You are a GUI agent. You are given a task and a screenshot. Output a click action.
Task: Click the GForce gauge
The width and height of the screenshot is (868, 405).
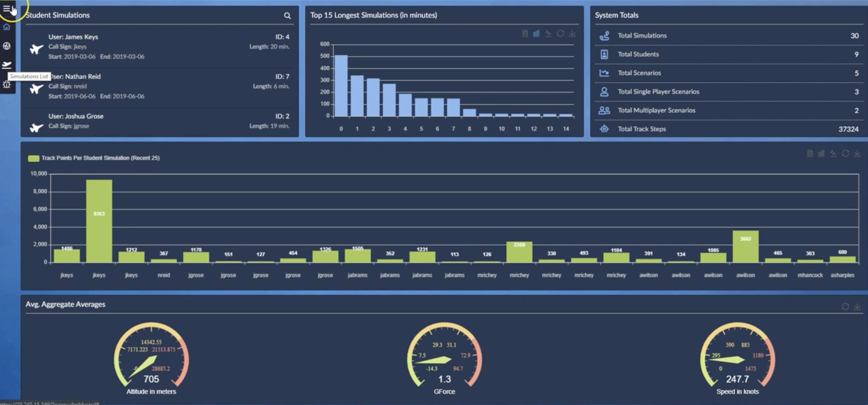point(444,358)
